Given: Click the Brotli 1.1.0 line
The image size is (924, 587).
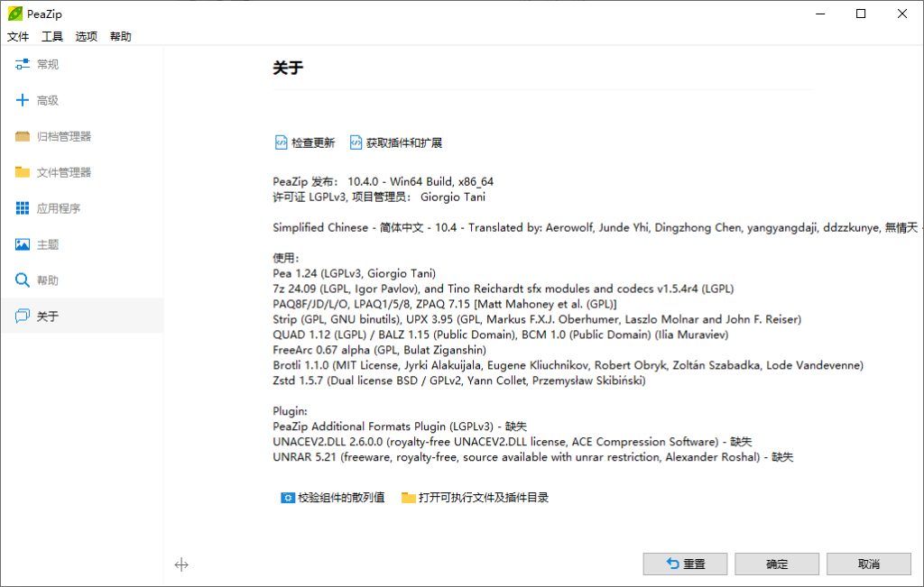Looking at the screenshot, I should (x=568, y=365).
